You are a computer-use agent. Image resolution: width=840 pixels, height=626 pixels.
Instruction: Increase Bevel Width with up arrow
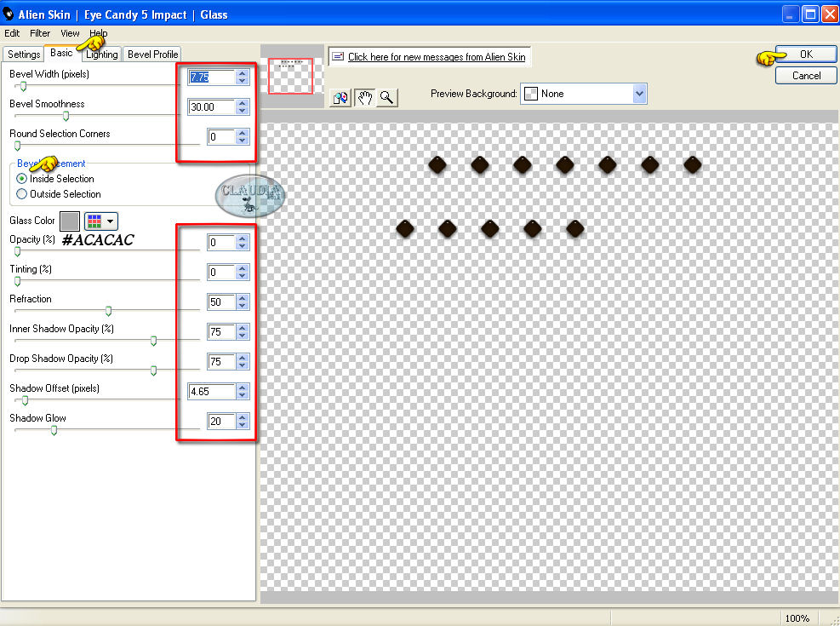[243, 73]
